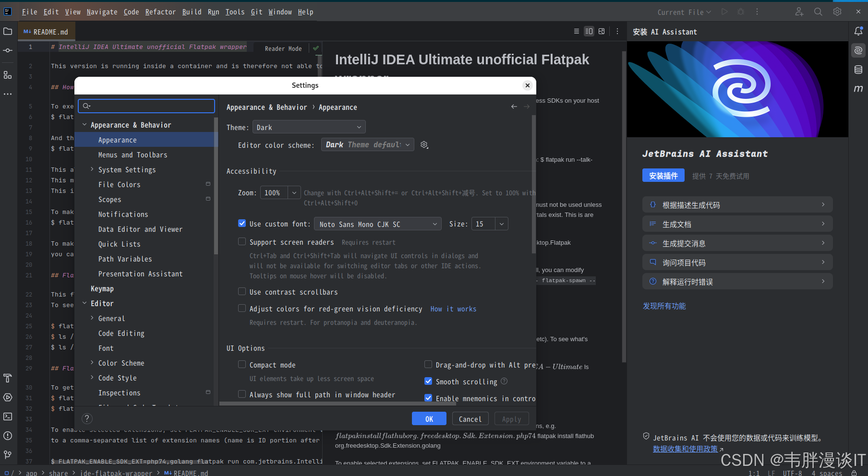
Task: Enable Support screen readers
Action: click(242, 241)
